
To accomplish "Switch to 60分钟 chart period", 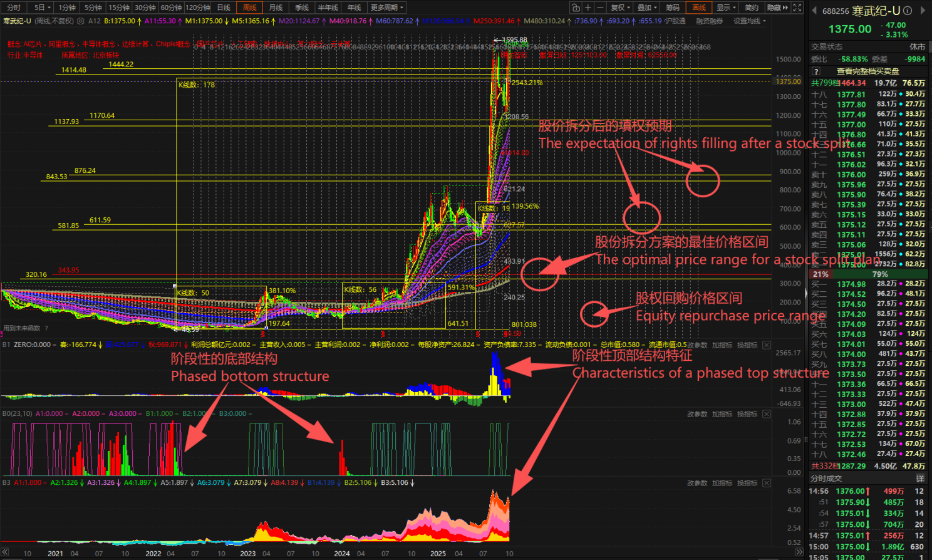I will 171,8.
